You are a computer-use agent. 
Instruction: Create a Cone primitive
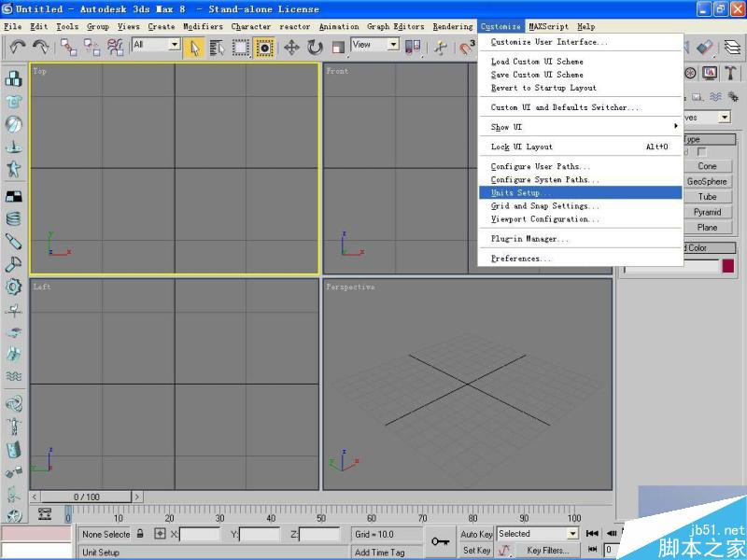pos(708,165)
